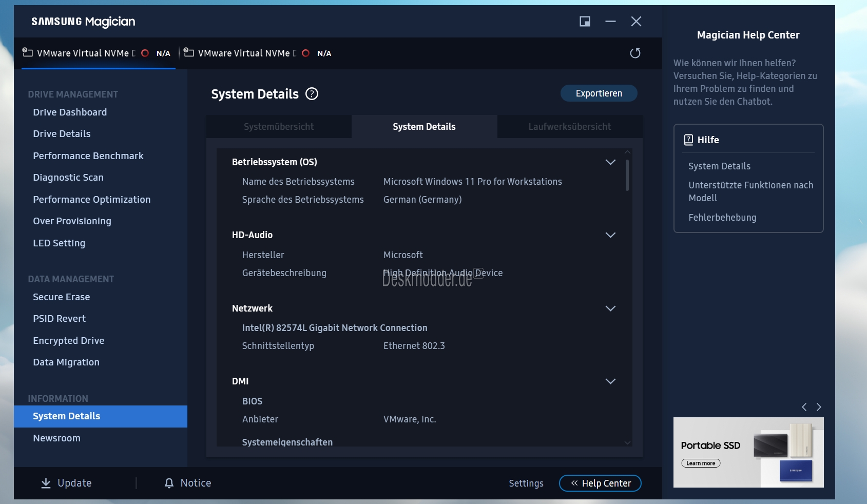Open Diagnostic Scan page
The image size is (867, 504).
68,178
